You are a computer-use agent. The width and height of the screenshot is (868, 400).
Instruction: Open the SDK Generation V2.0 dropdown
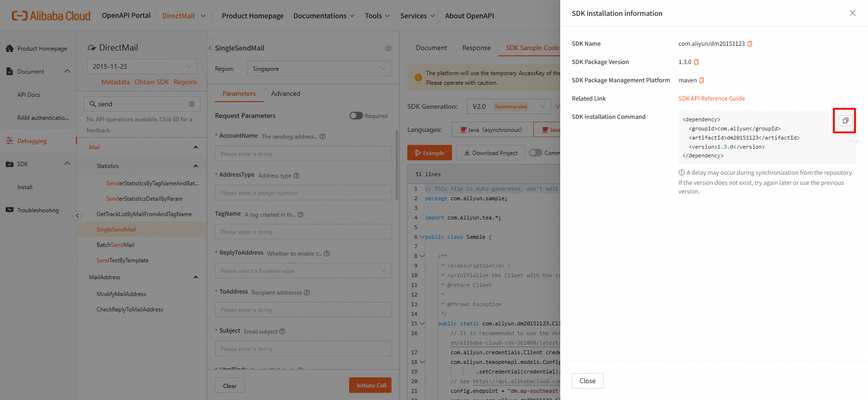[x=508, y=106]
